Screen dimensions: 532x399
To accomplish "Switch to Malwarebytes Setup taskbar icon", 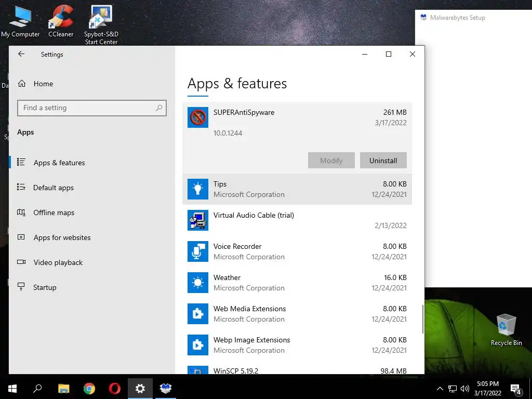I will point(166,389).
